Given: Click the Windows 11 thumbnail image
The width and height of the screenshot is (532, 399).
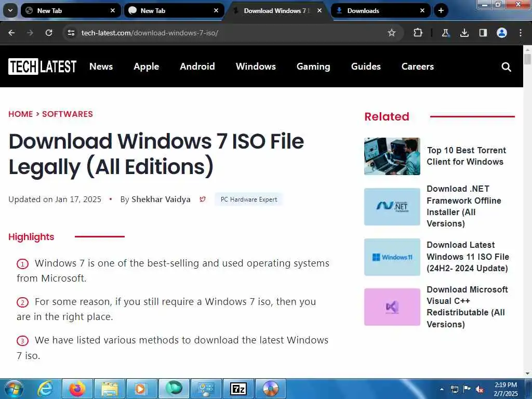Looking at the screenshot, I should (x=392, y=257).
